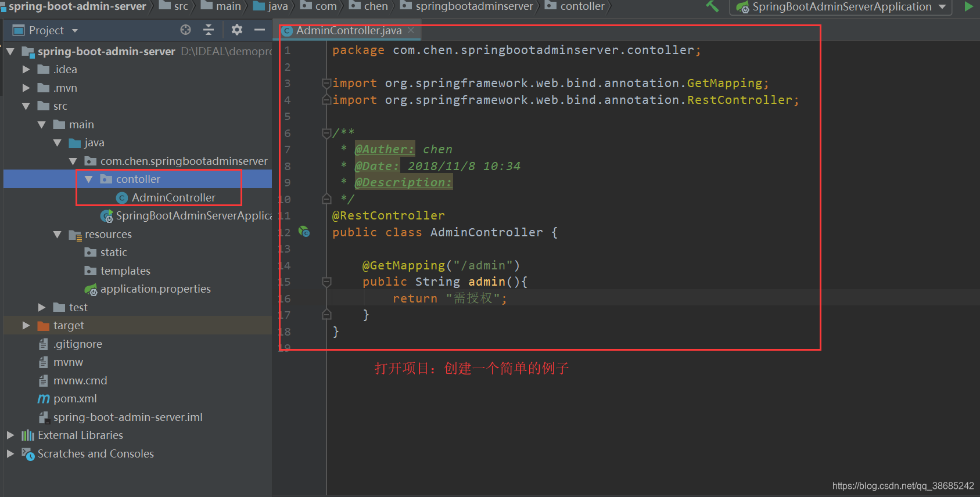Collapse the java folder arrow
Screen dimensions: 980x497
point(58,143)
